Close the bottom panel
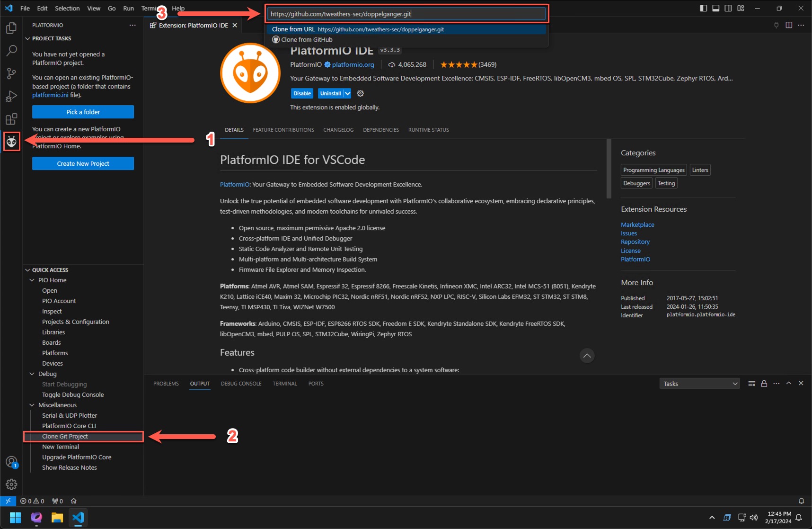This screenshot has height=529, width=812. (x=801, y=384)
